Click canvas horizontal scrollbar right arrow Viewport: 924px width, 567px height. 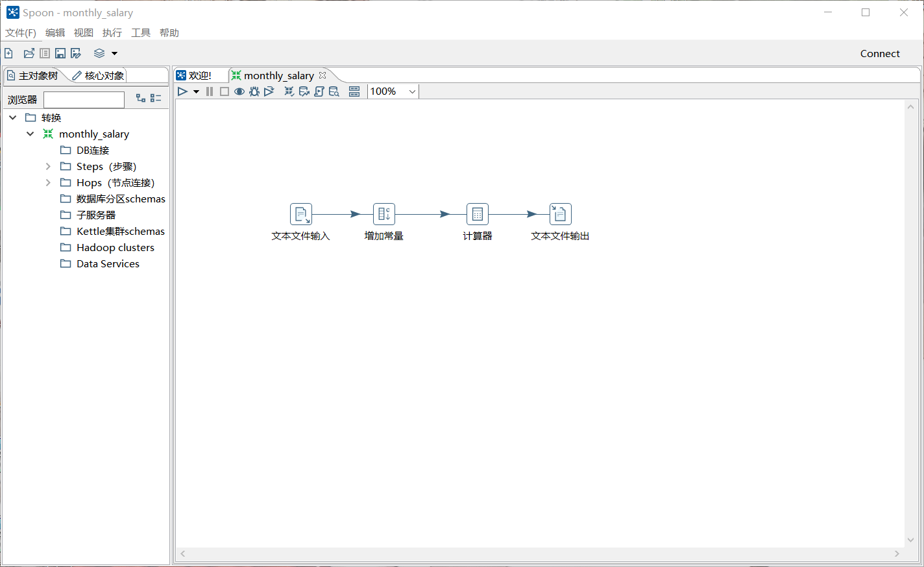pos(897,554)
